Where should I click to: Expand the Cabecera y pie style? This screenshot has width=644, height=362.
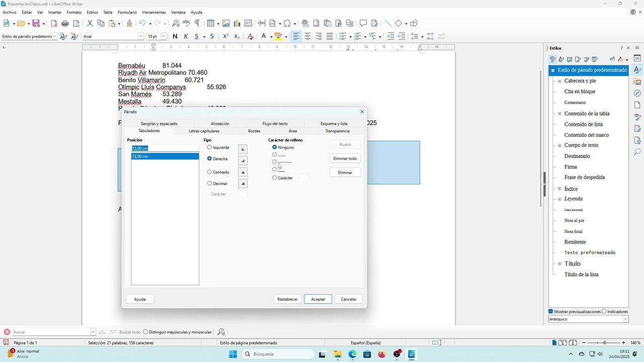click(559, 81)
